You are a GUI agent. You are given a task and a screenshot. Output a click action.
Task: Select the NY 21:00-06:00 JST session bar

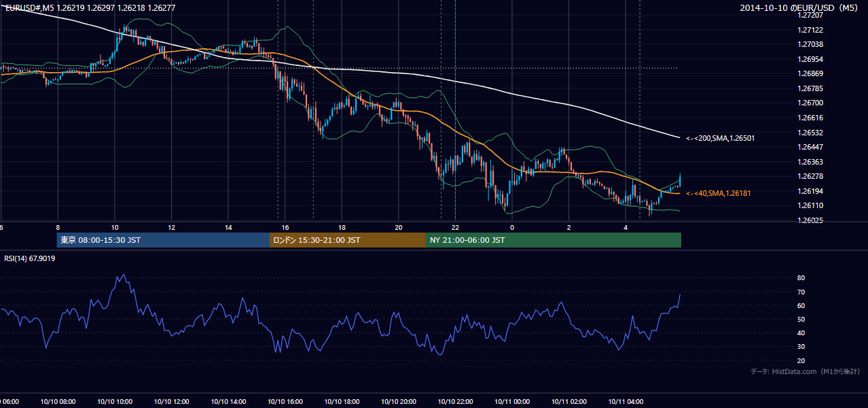pyautogui.click(x=554, y=240)
